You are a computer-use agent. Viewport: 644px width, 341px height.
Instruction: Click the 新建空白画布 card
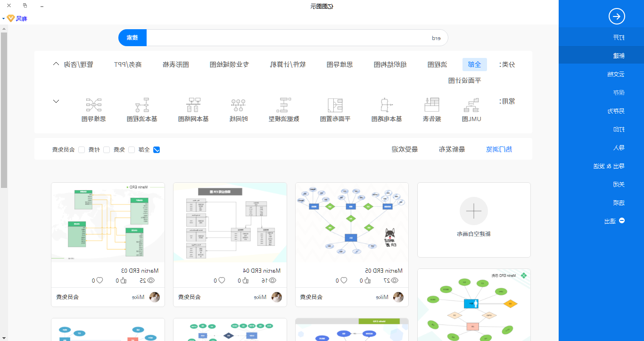tap(474, 220)
